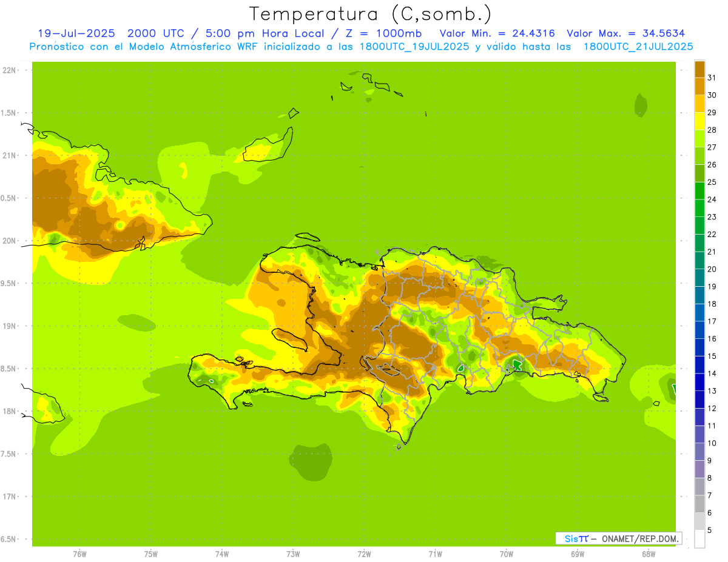728x562 pixels.
Task: Click the colorbar label '31'
Action: 712,78
